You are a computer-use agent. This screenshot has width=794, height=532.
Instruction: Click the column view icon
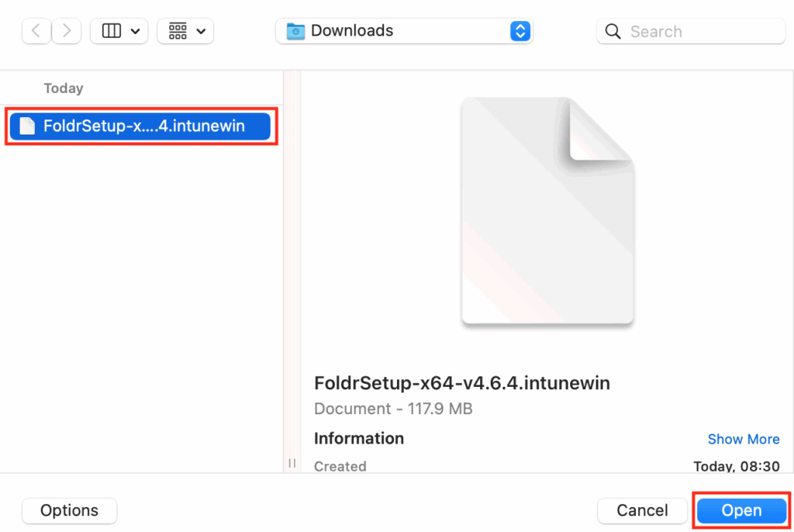pos(110,31)
